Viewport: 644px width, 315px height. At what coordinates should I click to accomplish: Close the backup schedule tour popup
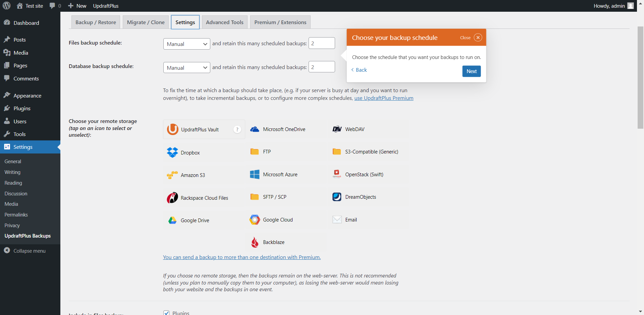point(478,38)
